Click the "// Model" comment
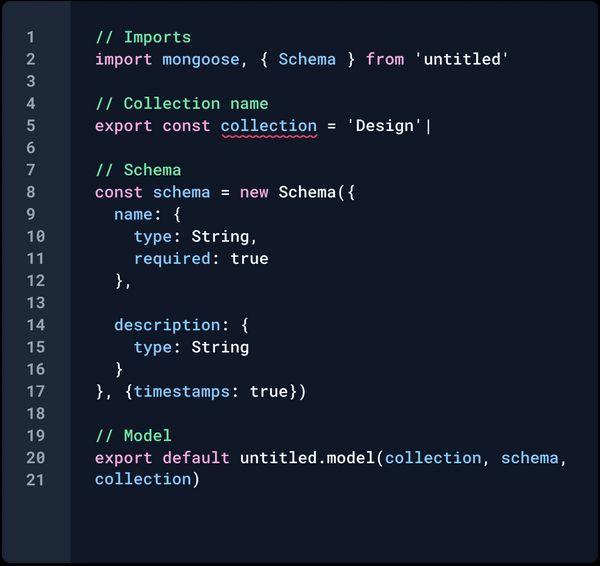This screenshot has height=566, width=600. point(133,436)
